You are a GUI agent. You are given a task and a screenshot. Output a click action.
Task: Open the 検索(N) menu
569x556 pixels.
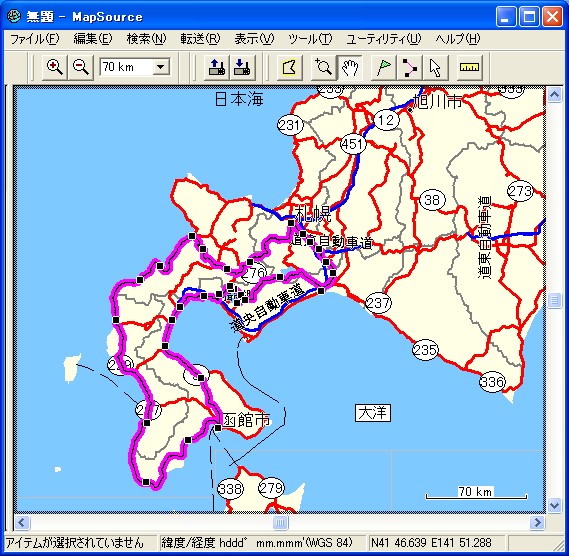point(146,39)
